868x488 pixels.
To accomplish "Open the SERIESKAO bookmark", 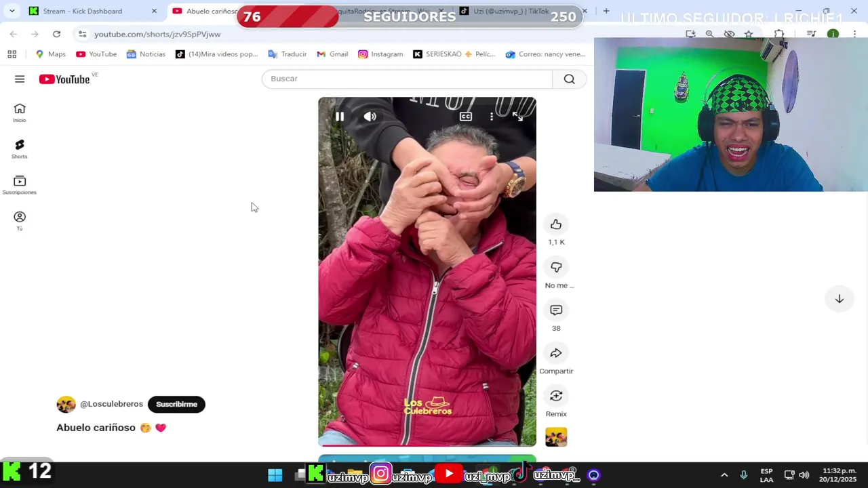I will click(454, 54).
